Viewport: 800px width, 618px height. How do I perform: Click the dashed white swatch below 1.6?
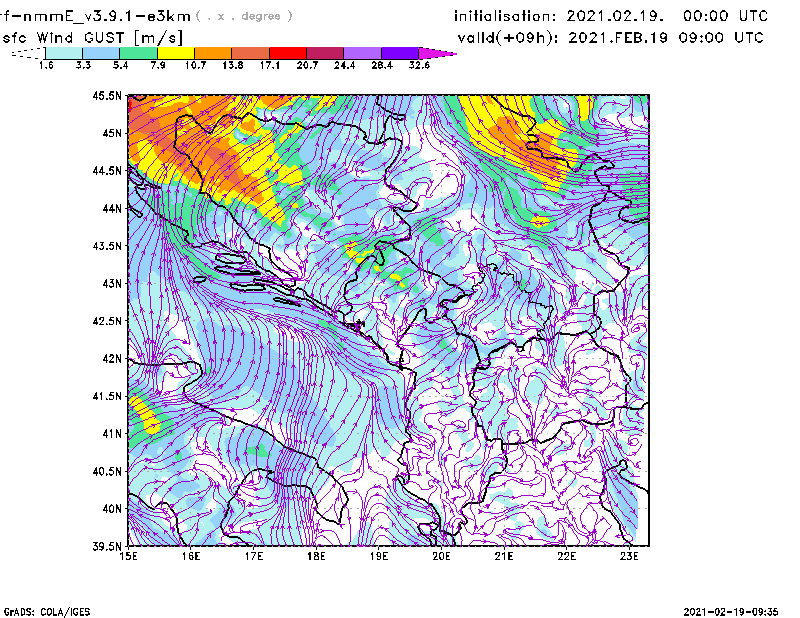(28, 53)
